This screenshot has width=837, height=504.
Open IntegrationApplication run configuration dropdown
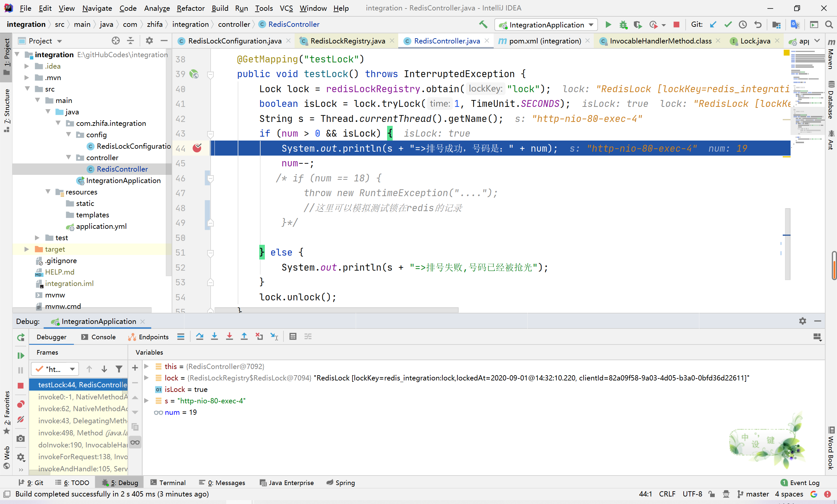coord(546,25)
